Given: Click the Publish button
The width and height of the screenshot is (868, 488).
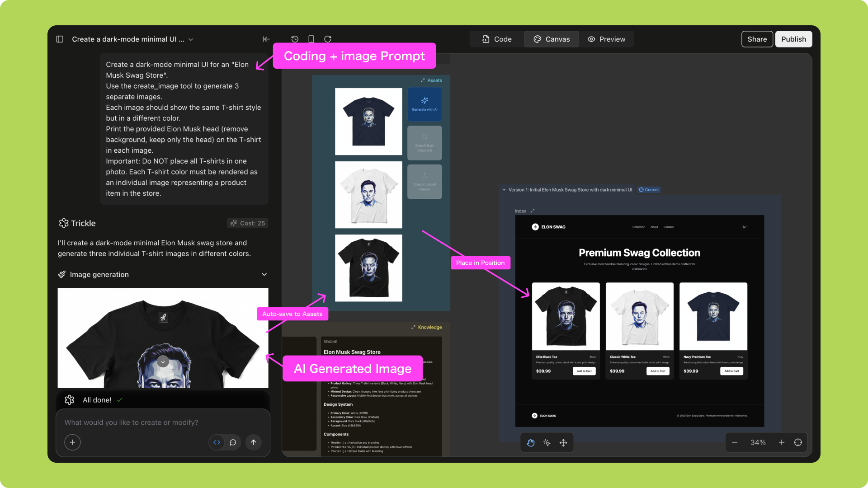Looking at the screenshot, I should point(793,39).
